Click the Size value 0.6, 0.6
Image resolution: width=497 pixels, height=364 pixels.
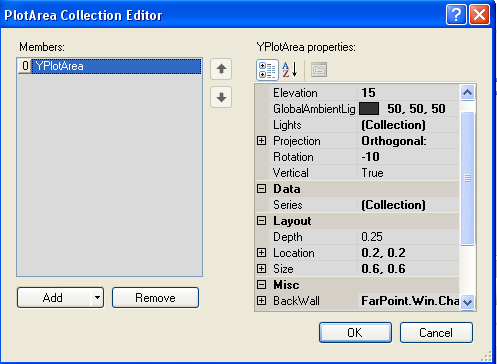(x=383, y=269)
